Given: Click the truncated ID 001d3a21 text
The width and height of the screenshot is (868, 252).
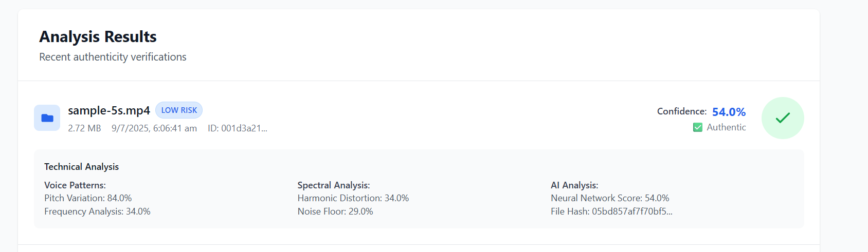Looking at the screenshot, I should 238,128.
